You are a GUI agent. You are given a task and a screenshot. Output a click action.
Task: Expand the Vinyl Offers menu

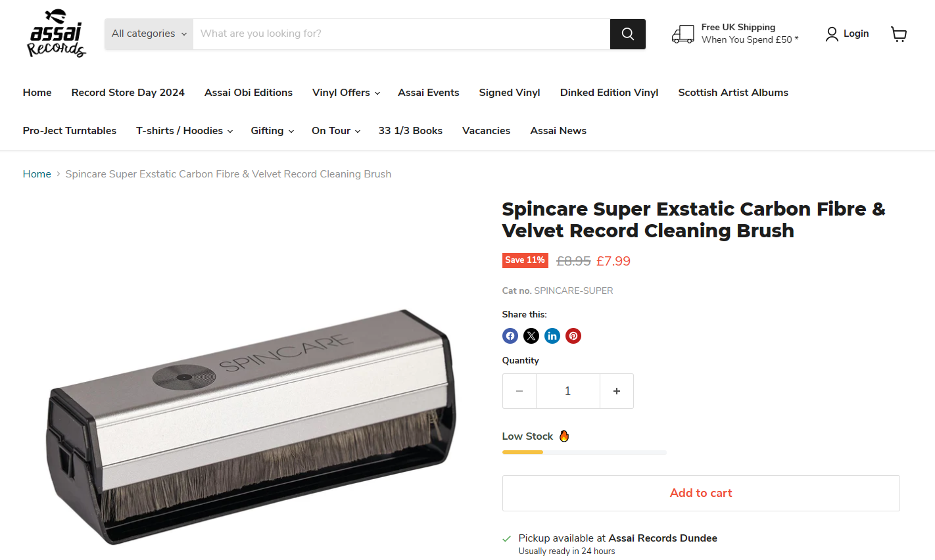click(x=346, y=93)
